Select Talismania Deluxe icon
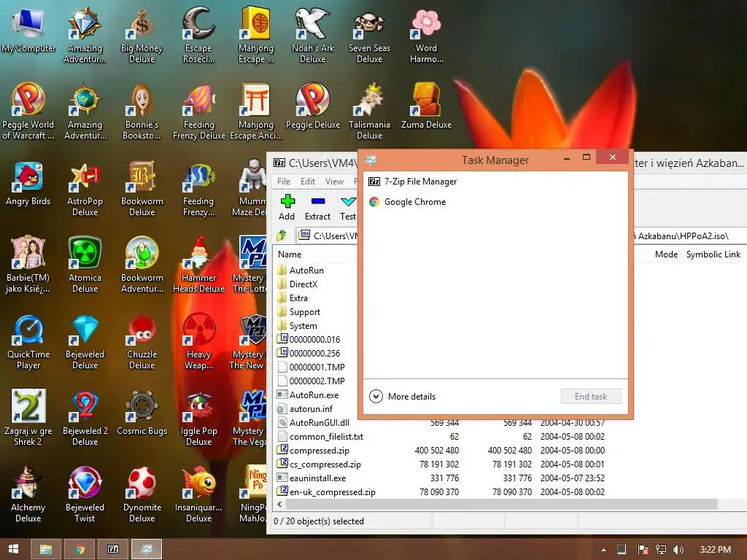The width and height of the screenshot is (747, 560). point(369,112)
